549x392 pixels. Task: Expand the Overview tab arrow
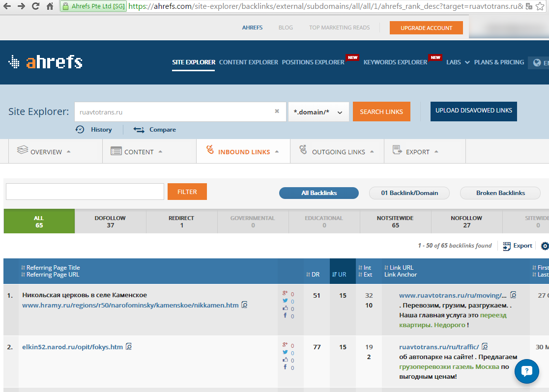click(x=69, y=152)
